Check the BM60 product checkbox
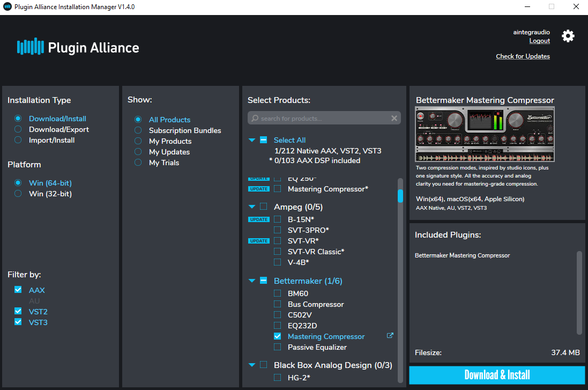The height and width of the screenshot is (390, 588). (277, 293)
